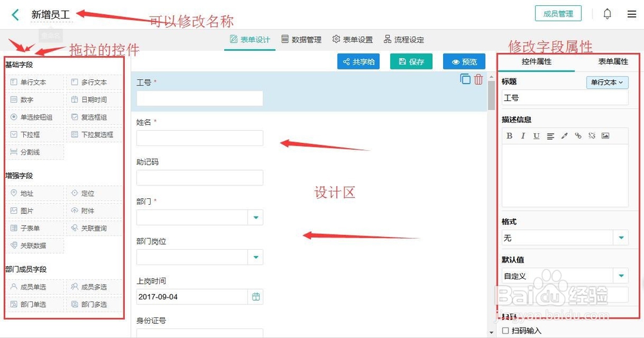
Task: Select the 关联查询 control
Action: coord(95,228)
